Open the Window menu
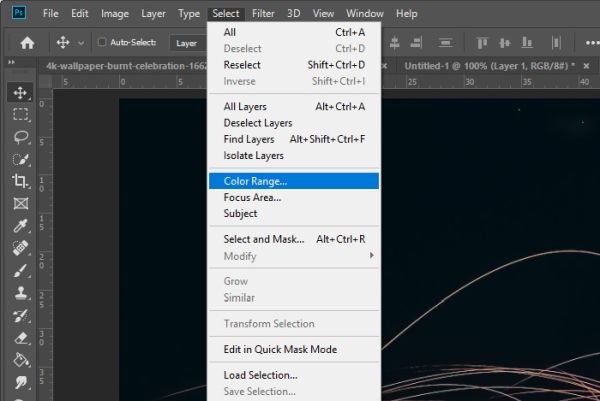Screen dimensions: 600x401 pos(365,14)
